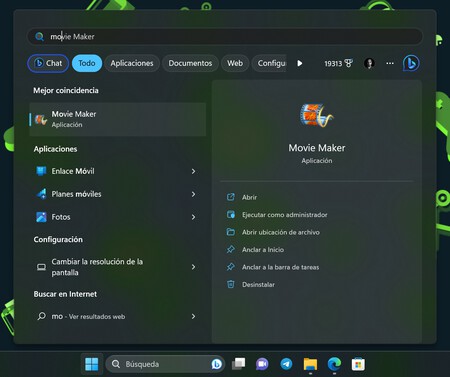Click the Planes móviles app icon

point(41,194)
